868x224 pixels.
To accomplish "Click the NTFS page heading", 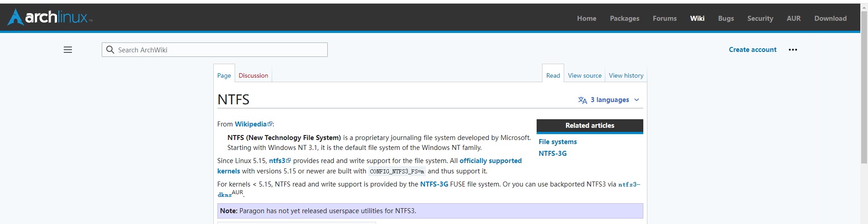I will coord(233,99).
